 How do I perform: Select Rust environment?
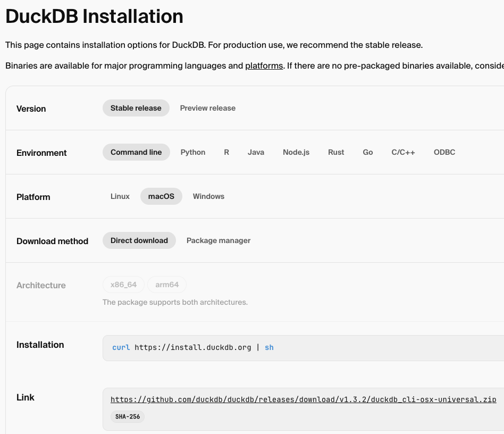pos(336,152)
